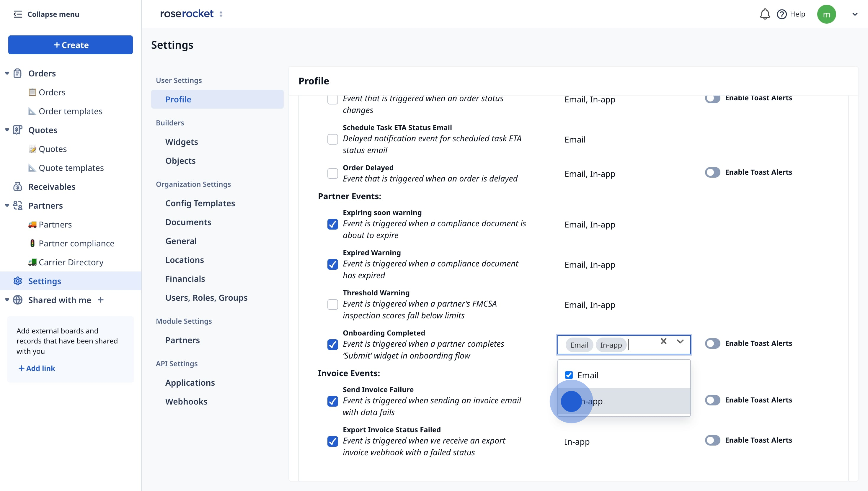This screenshot has height=491, width=868.
Task: Open Users, Roles, Groups settings
Action: click(206, 298)
